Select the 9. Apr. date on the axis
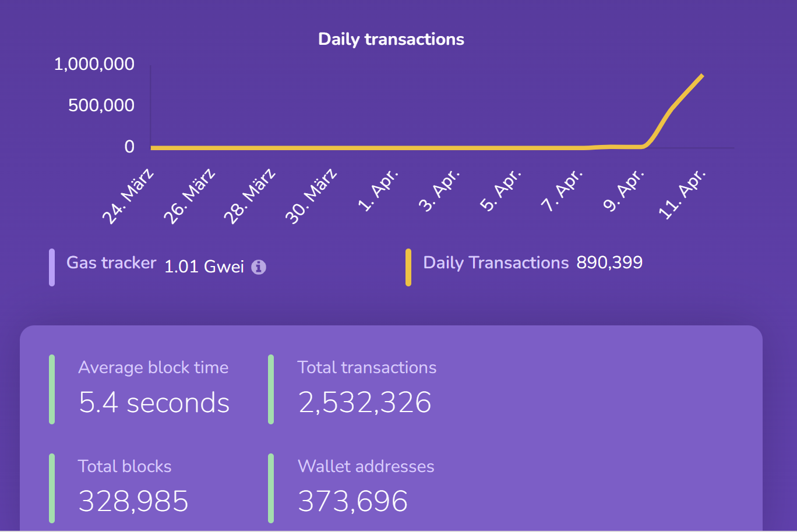The width and height of the screenshot is (797, 532). pos(624,190)
